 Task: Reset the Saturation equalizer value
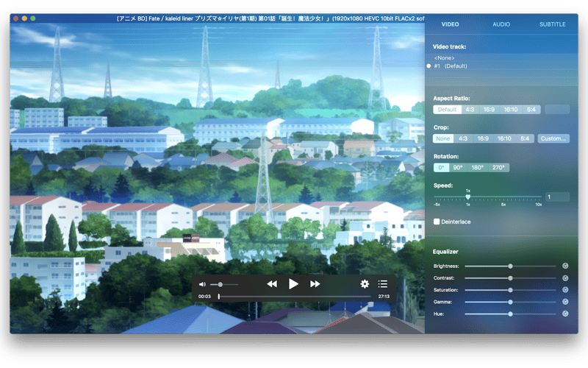coord(565,290)
